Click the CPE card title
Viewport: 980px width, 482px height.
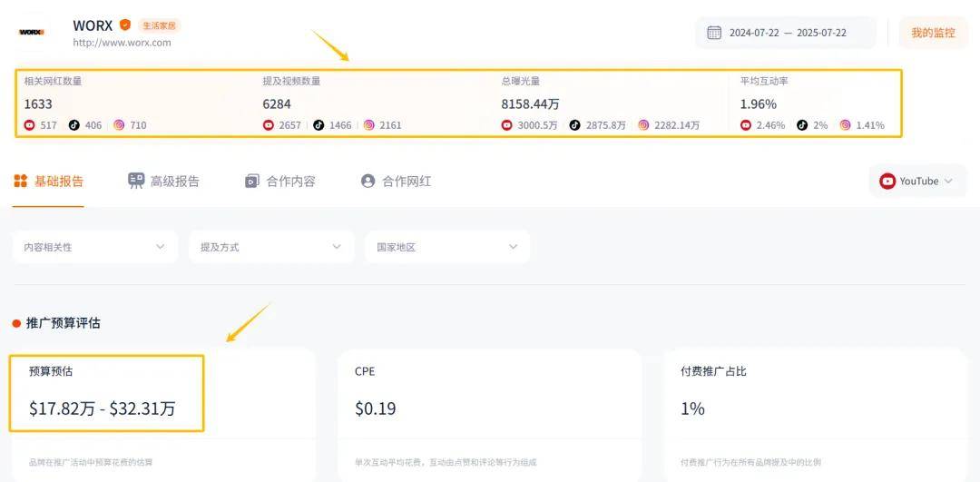pos(365,371)
